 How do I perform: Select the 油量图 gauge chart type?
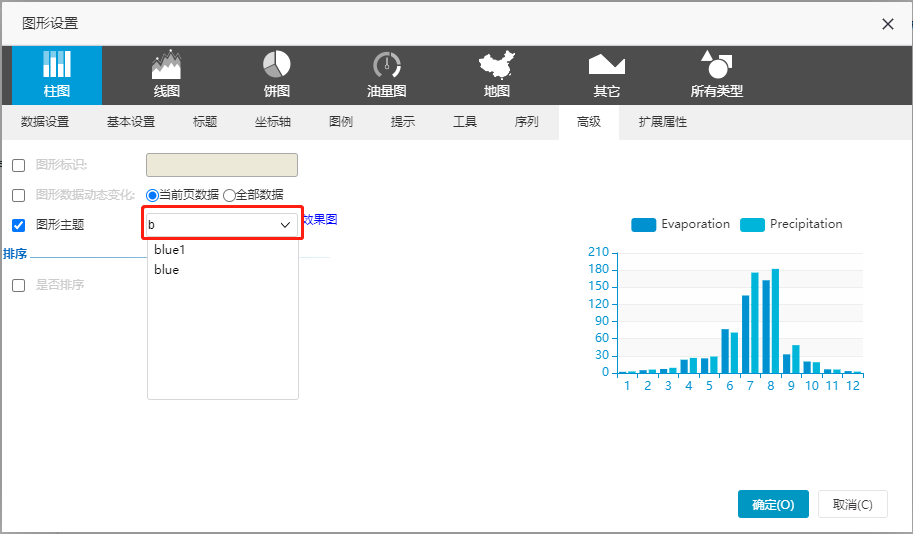387,75
